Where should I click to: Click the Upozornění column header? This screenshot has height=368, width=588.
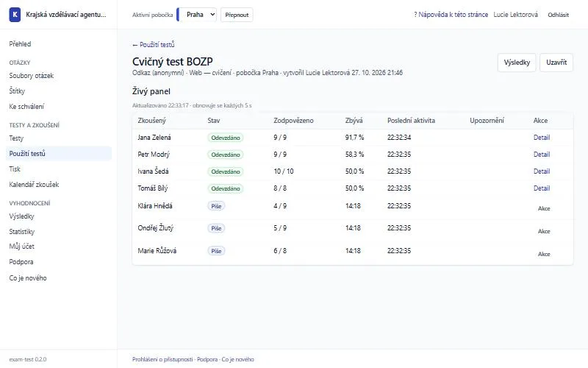click(487, 121)
